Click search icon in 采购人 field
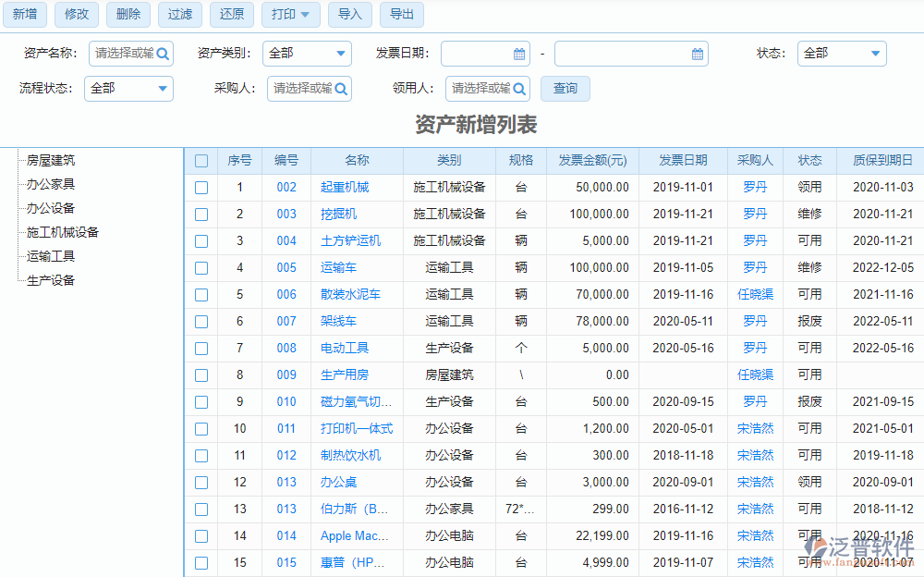The image size is (924, 577). pos(341,89)
